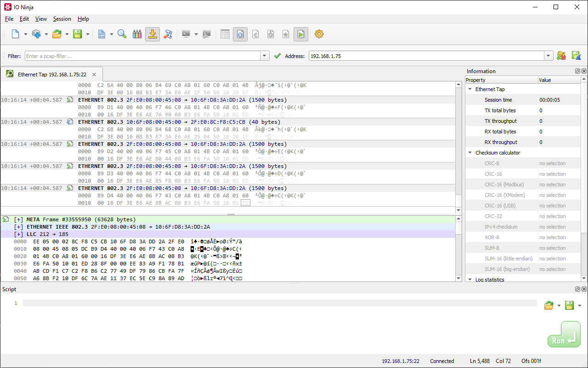
Task: Click the greyed-out terminal icon
Action: [x=207, y=34]
